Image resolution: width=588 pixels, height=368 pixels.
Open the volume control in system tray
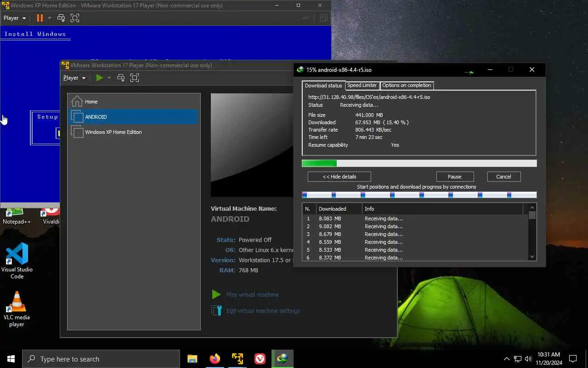click(529, 359)
